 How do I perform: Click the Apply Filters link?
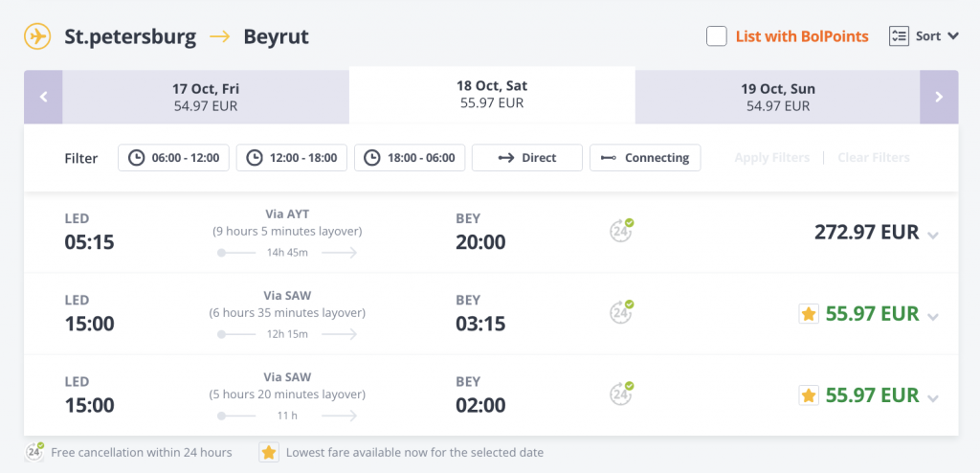(x=772, y=158)
